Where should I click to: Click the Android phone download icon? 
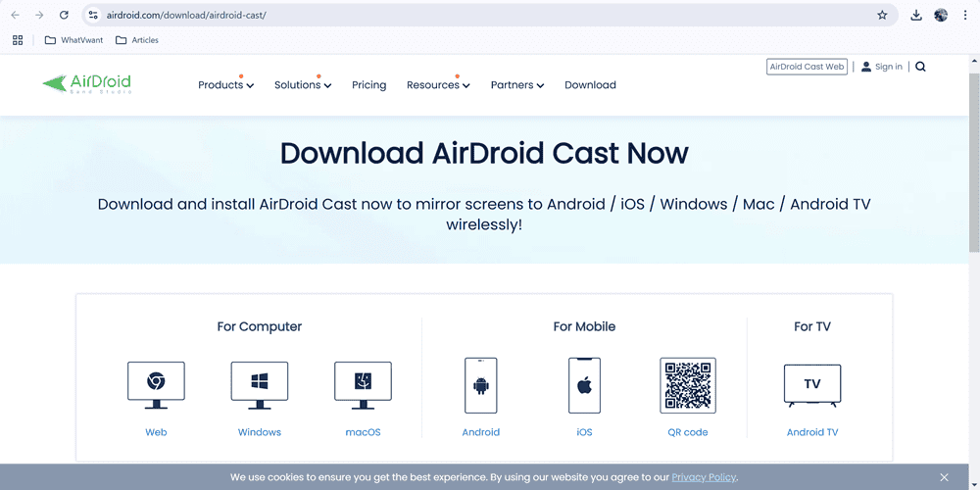pyautogui.click(x=480, y=385)
